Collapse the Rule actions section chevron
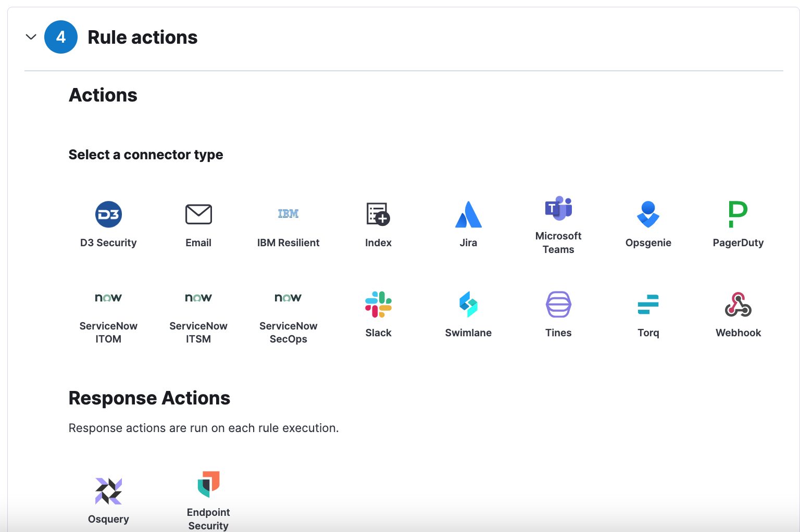This screenshot has height=532, width=800. 31,37
